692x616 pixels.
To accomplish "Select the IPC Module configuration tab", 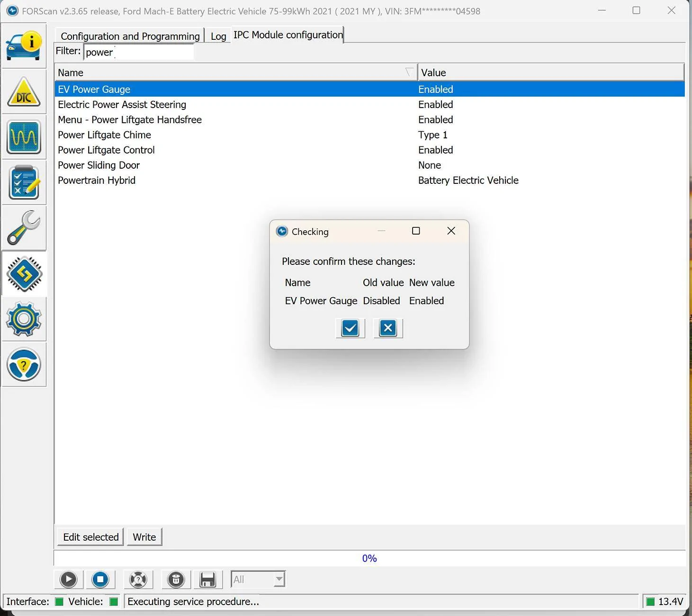I will [288, 35].
